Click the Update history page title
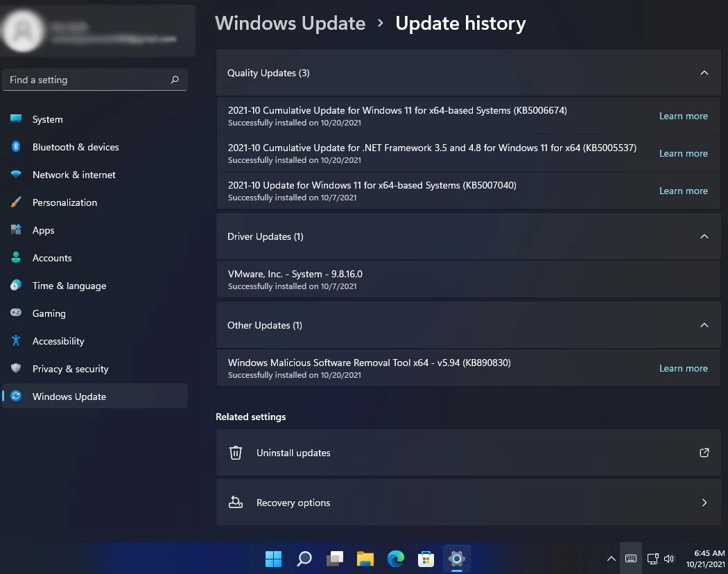The height and width of the screenshot is (574, 728). [460, 23]
